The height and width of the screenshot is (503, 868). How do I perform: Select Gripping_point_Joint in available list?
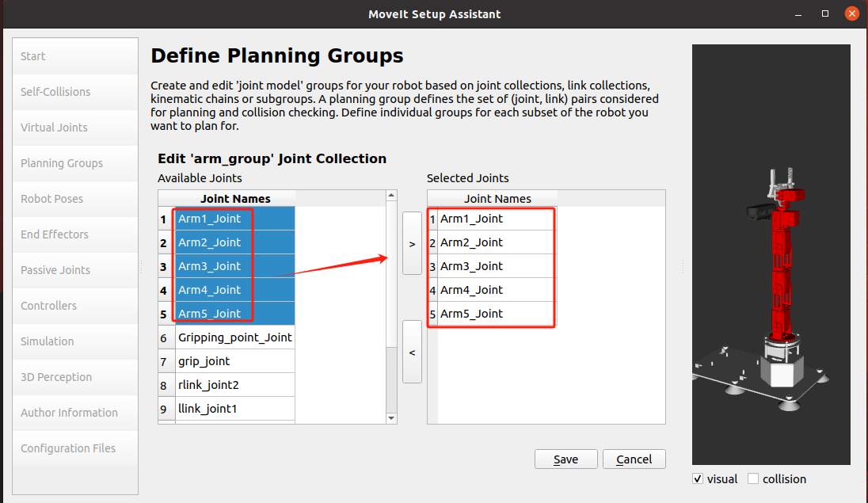click(235, 337)
